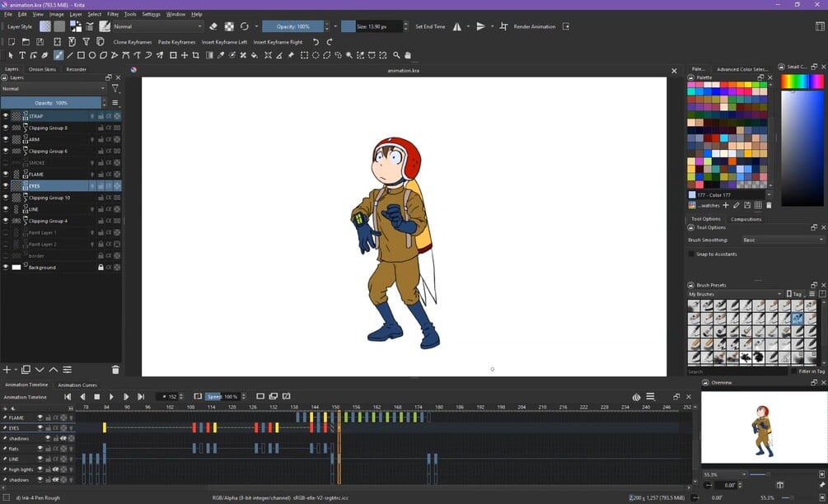This screenshot has height=504, width=828.
Task: Toggle preserve alpha checkerboard icon
Action: [x=229, y=26]
